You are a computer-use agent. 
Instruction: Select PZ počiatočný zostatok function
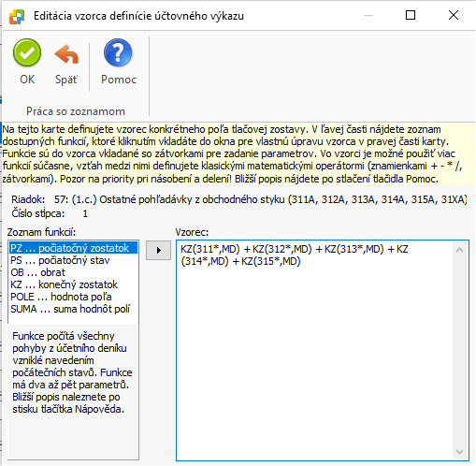click(73, 248)
